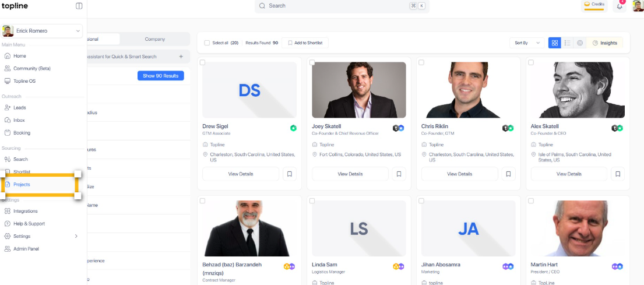Click Chris Riklin's profile photo
The height and width of the screenshot is (285, 644).
pos(468,90)
